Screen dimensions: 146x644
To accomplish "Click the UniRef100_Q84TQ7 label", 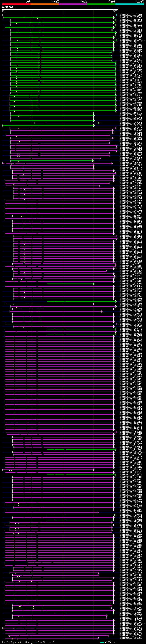I will tap(131, 180).
